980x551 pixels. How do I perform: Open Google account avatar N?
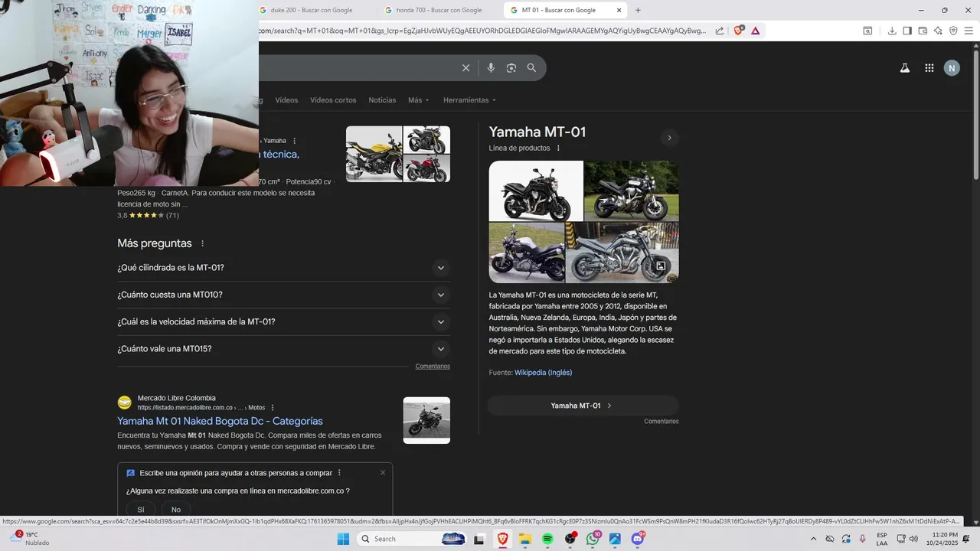(952, 68)
